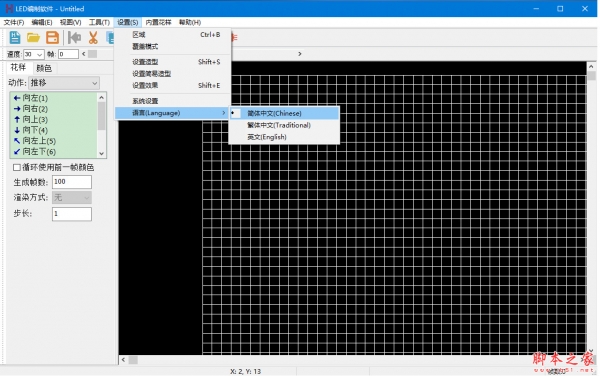
Task: Click the 步长 input field
Action: coord(72,214)
